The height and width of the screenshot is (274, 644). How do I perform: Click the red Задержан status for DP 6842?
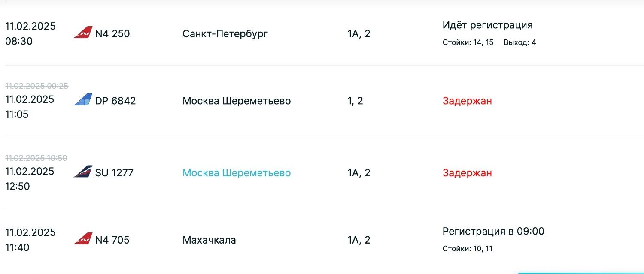467,101
